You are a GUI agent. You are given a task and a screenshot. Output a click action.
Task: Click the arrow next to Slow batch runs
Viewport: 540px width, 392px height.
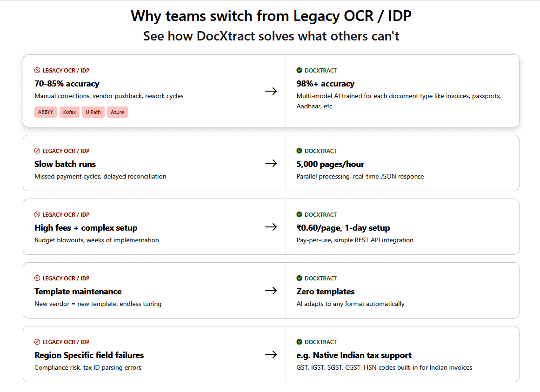(271, 163)
